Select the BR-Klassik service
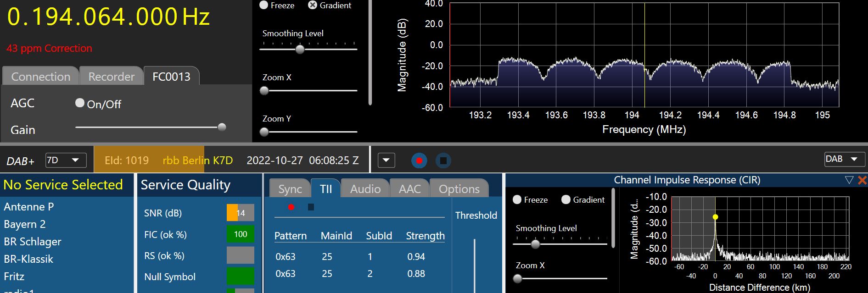868x293 pixels. coord(28,259)
